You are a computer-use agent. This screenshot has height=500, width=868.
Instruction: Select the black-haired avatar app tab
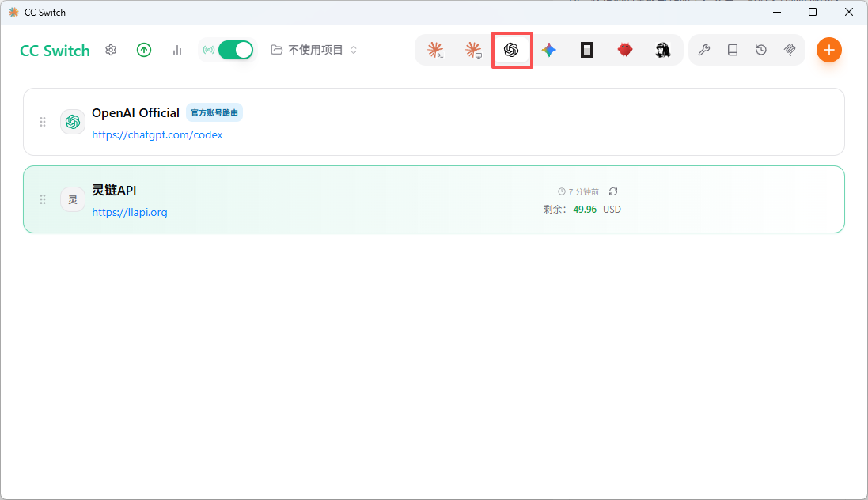point(662,50)
